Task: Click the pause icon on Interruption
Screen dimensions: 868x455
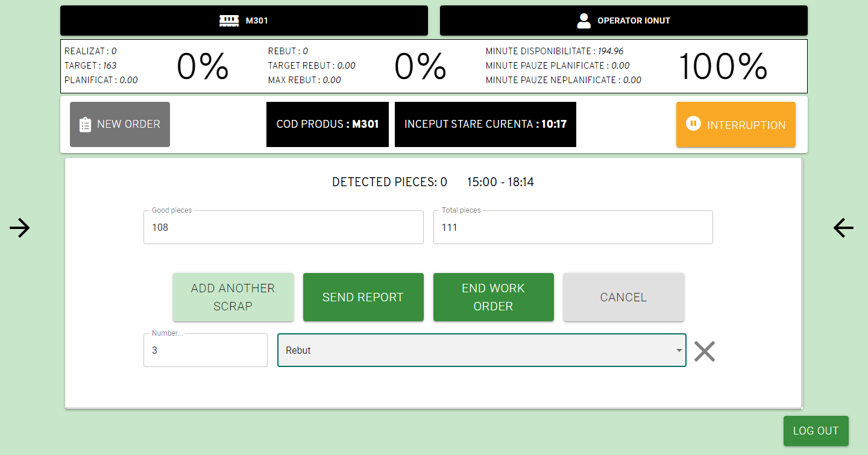Action: coord(693,124)
